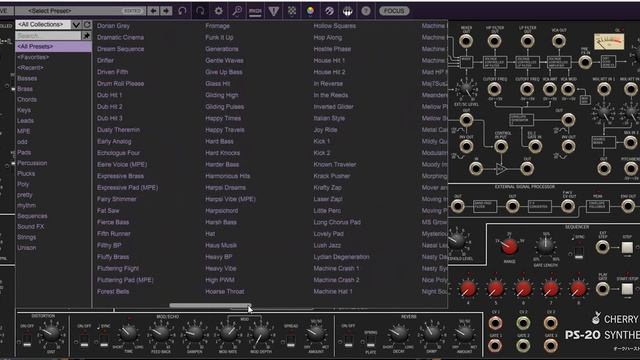640x360 pixels.
Task: Select All Presets category
Action: tap(53, 47)
